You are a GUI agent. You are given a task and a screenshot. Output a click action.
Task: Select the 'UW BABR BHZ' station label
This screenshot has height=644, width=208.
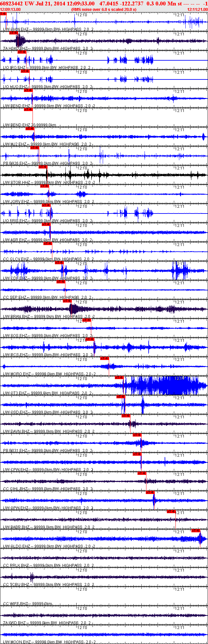[x=49, y=527]
